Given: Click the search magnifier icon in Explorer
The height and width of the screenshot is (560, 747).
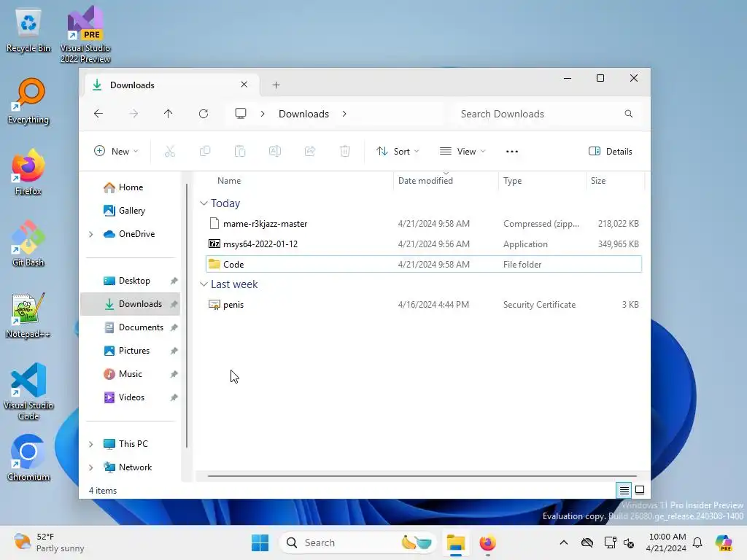Looking at the screenshot, I should coord(628,114).
